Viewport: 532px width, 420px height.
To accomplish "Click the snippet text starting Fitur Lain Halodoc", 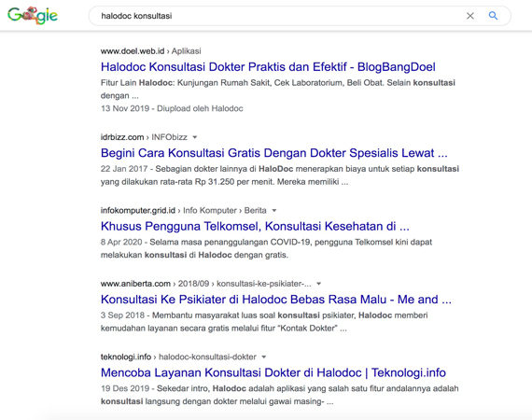I will [x=278, y=90].
